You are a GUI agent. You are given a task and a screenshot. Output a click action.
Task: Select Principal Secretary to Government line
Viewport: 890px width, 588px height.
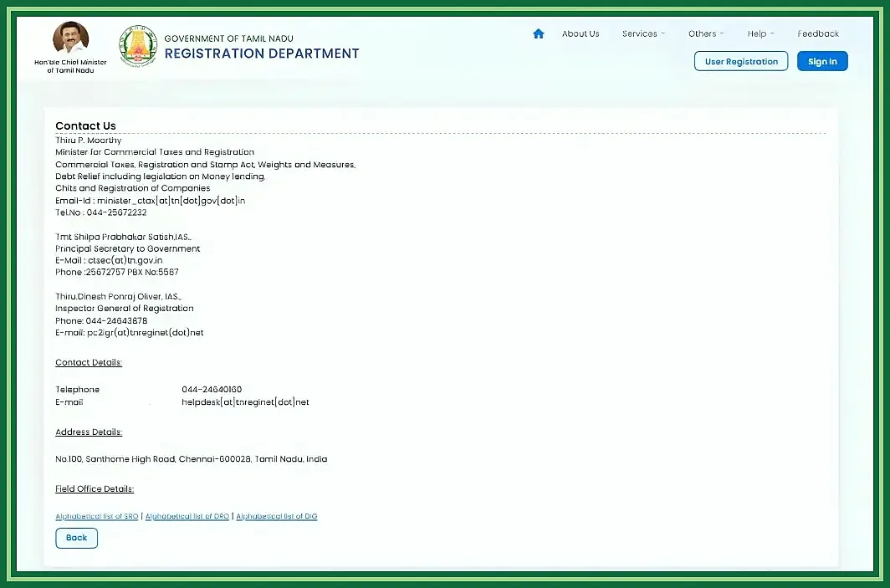[128, 248]
